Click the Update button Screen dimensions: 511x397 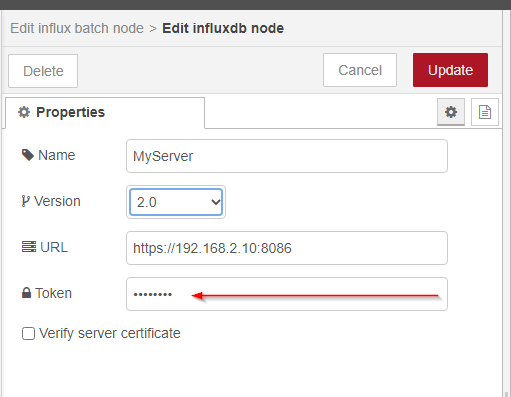pos(450,70)
